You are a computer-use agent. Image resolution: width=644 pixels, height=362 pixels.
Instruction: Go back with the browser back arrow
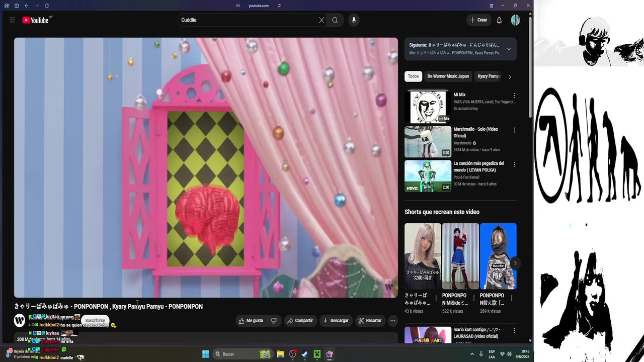pos(26,6)
